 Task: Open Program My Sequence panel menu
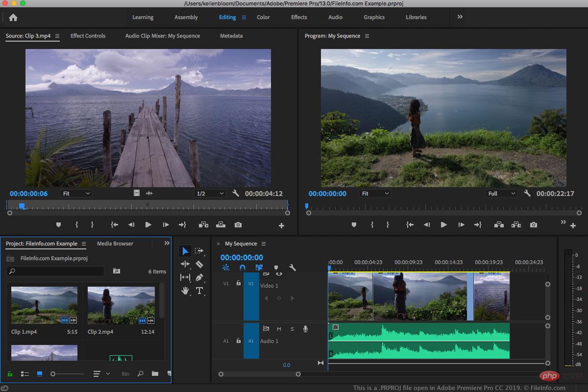point(367,36)
